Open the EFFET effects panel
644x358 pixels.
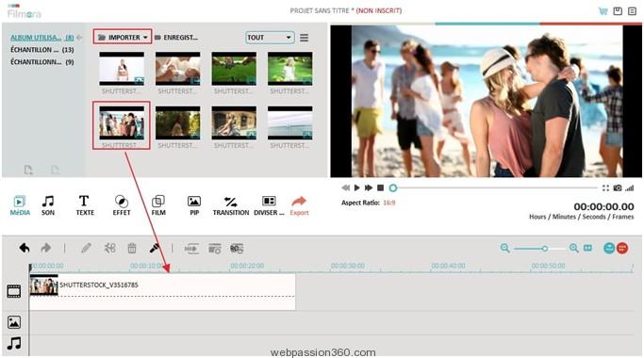(x=121, y=205)
